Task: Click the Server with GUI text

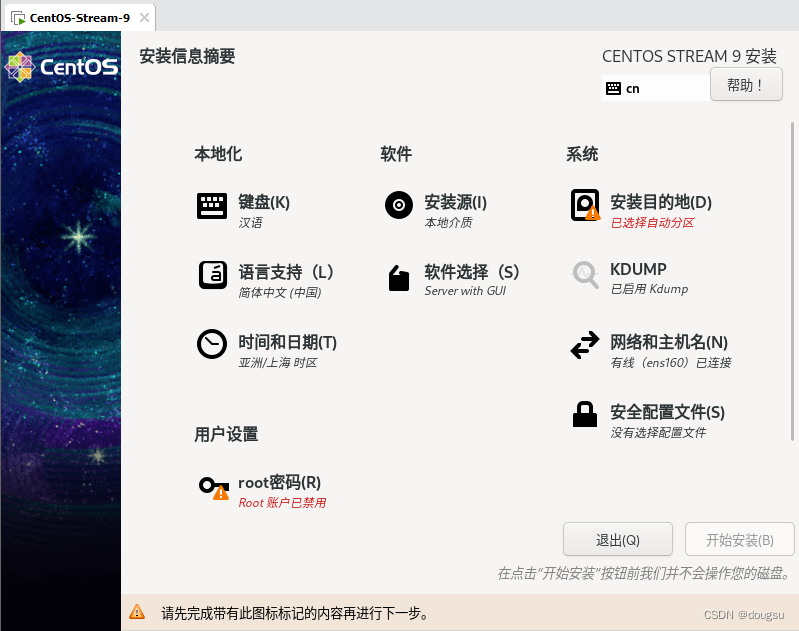Action: pos(465,291)
